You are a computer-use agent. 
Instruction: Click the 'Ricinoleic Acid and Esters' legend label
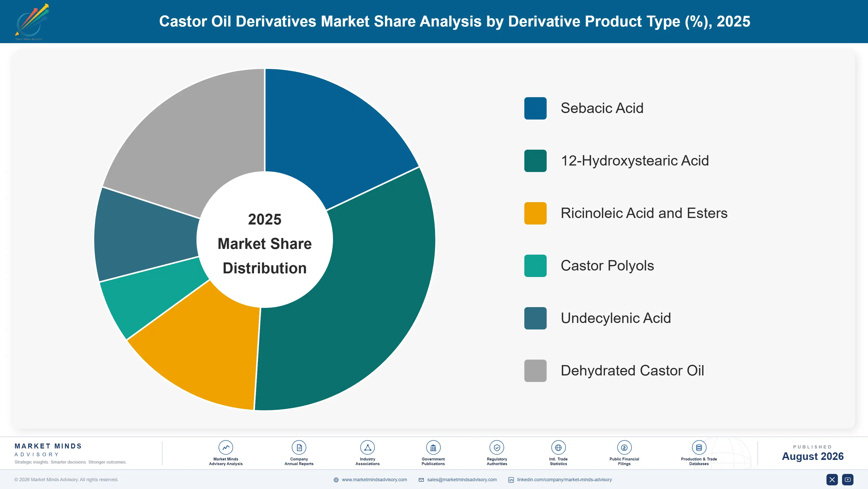(x=644, y=213)
